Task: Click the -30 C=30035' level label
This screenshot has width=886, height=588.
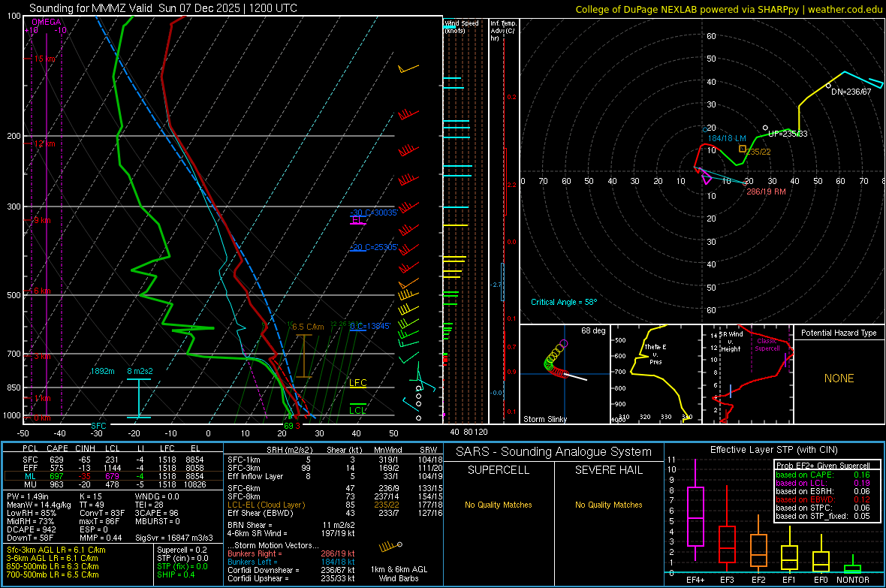Action: coord(374,213)
